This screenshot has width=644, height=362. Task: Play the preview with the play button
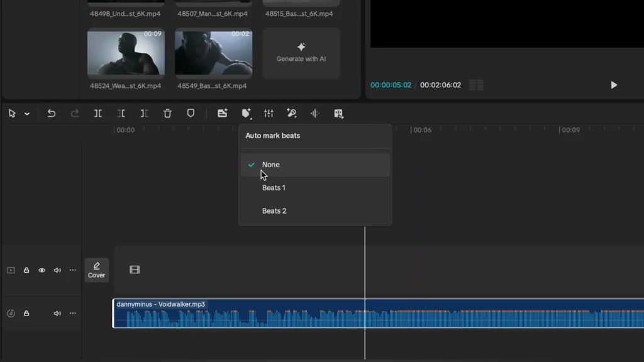pyautogui.click(x=614, y=85)
